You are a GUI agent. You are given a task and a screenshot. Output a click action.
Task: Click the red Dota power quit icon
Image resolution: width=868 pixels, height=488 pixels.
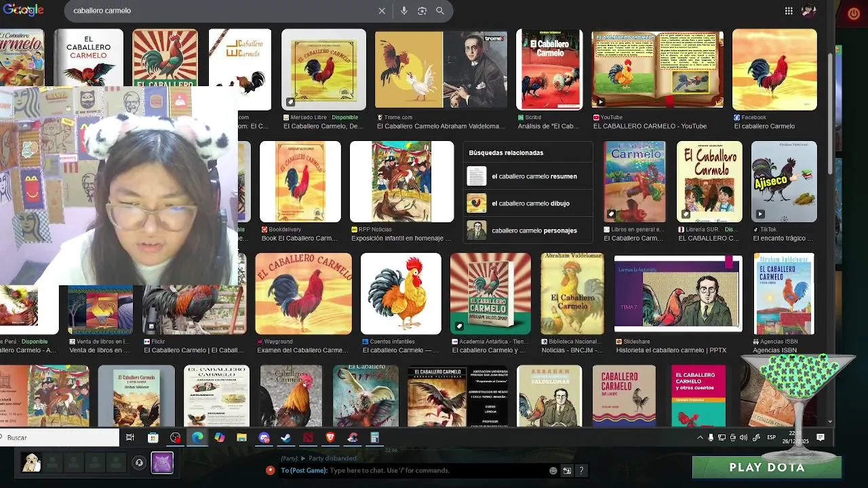click(x=854, y=14)
